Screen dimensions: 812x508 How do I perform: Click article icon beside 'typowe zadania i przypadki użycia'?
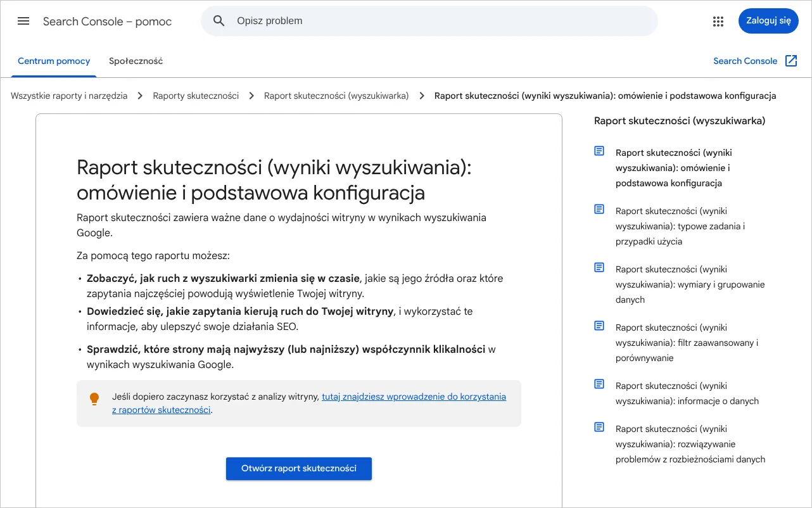tap(599, 209)
